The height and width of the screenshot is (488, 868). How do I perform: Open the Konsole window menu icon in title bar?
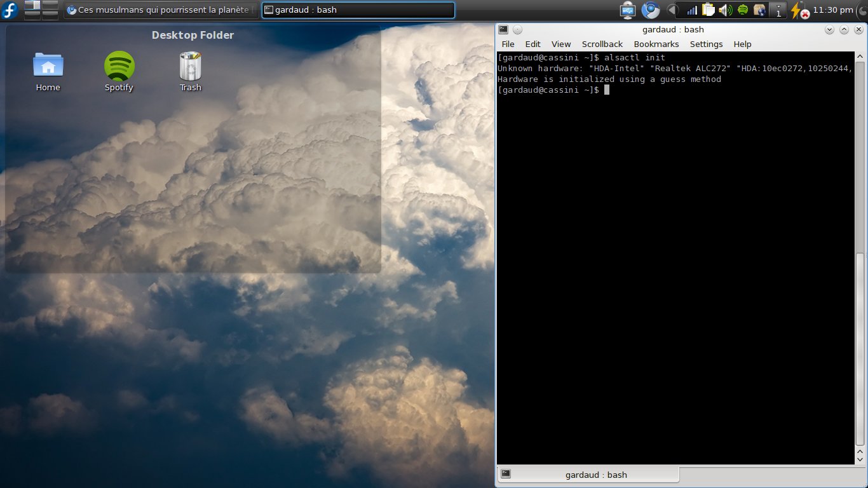click(x=503, y=29)
